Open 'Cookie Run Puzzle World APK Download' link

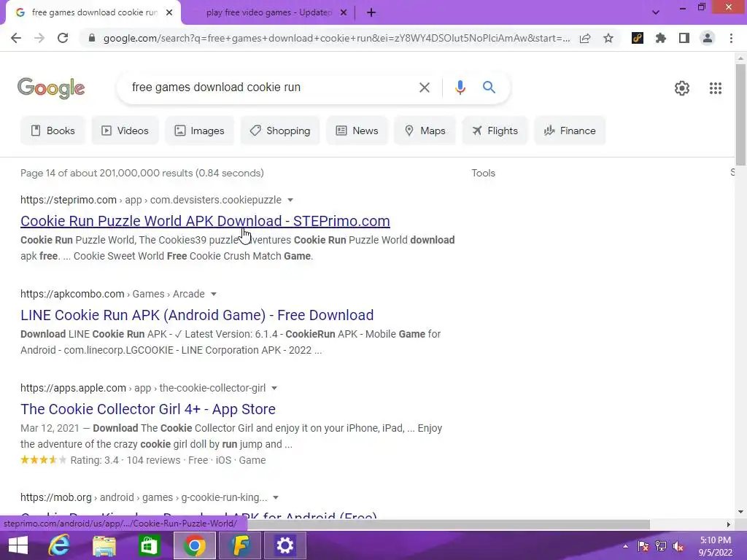coord(205,221)
